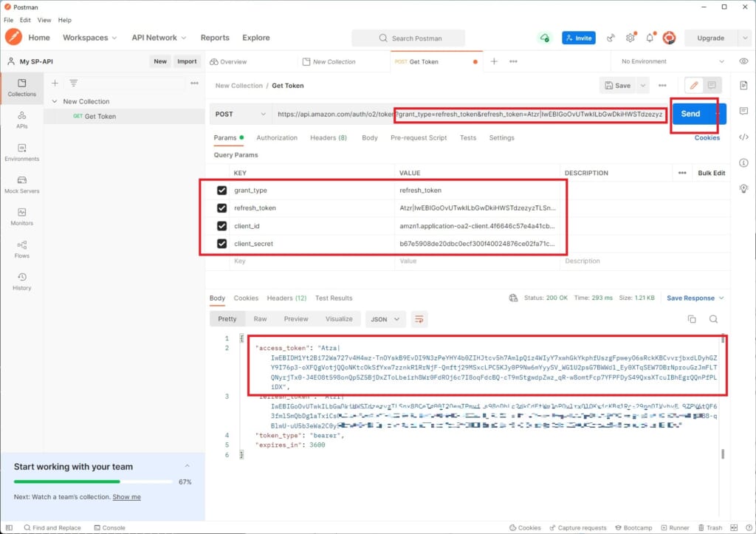Open the documentation icon in right sidebar
This screenshot has width=756, height=534.
tap(743, 86)
